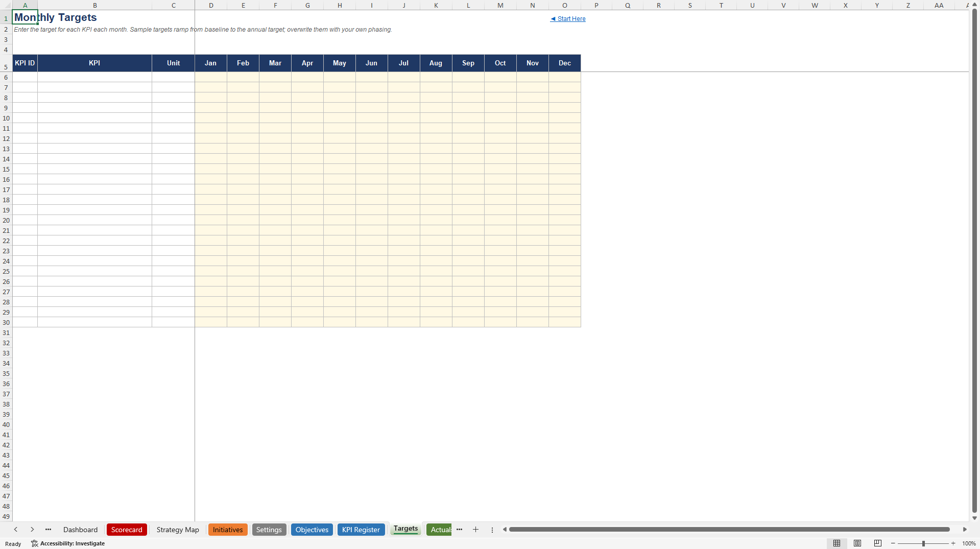Switch to the Dashboard sheet tab
Screen dimensions: 980x549
coord(80,530)
